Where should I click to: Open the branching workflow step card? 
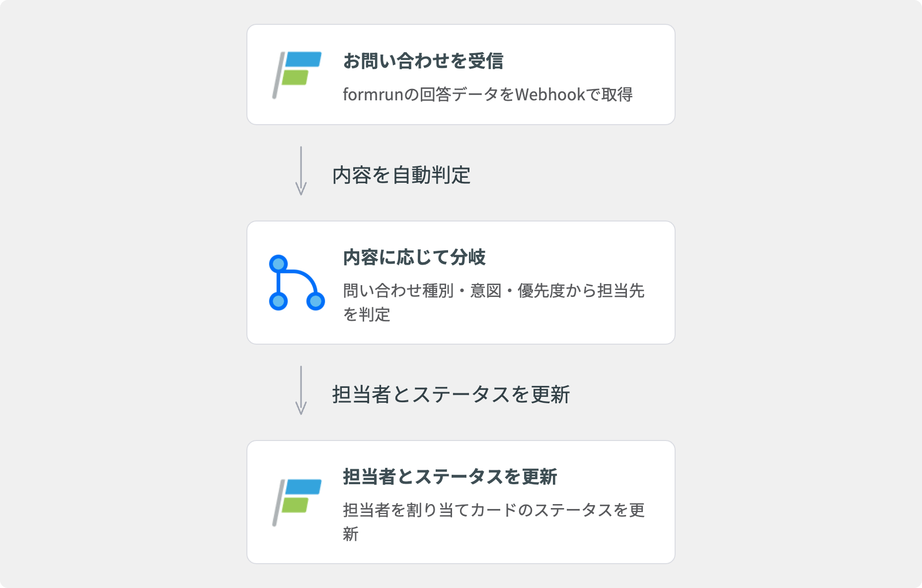(461, 283)
